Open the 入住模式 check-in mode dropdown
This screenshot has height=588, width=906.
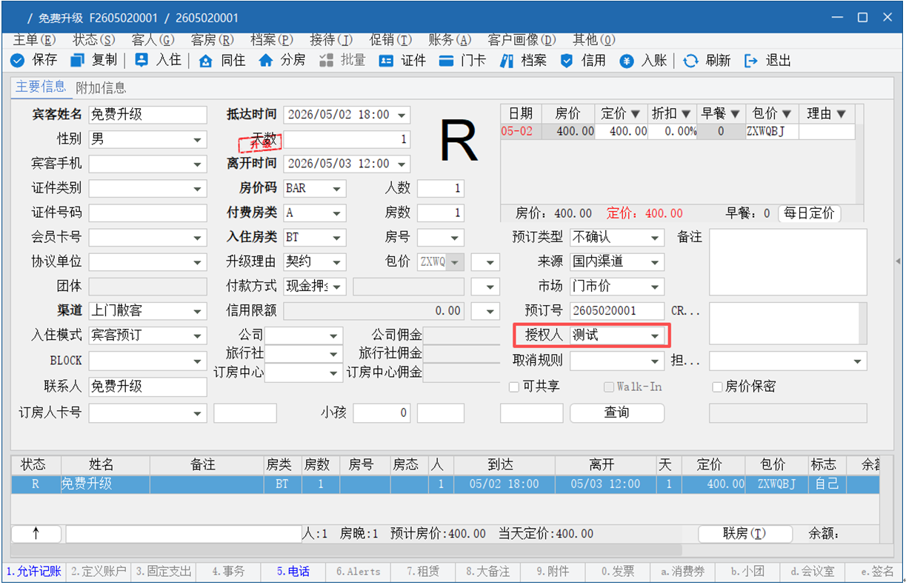(198, 335)
